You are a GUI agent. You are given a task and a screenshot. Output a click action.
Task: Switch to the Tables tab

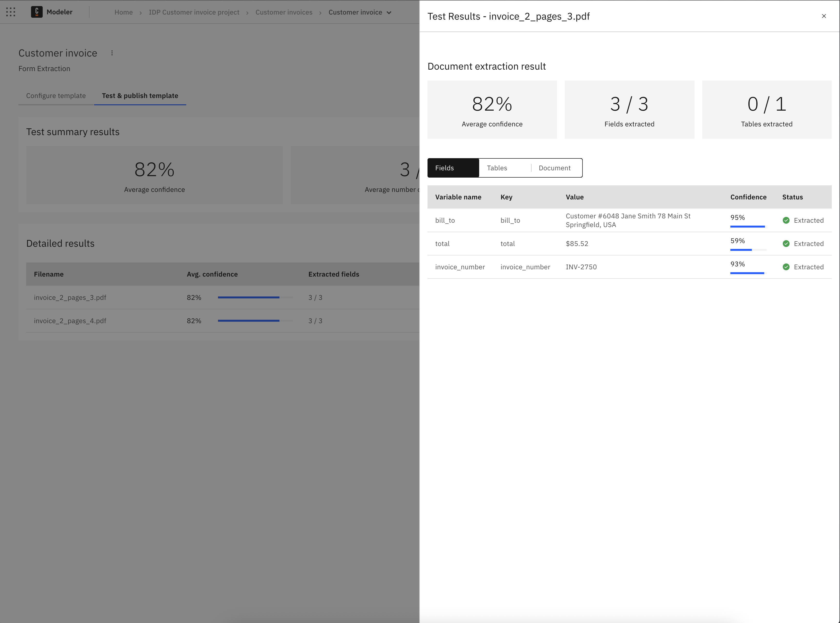point(505,168)
